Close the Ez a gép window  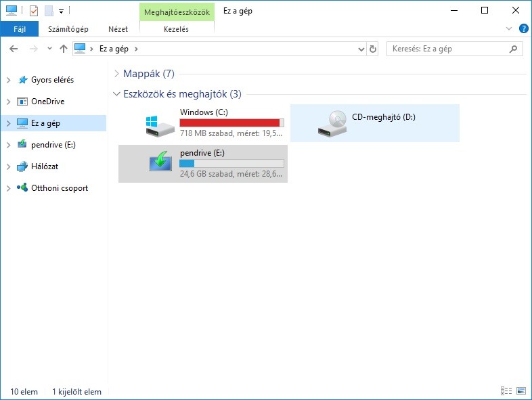click(516, 11)
